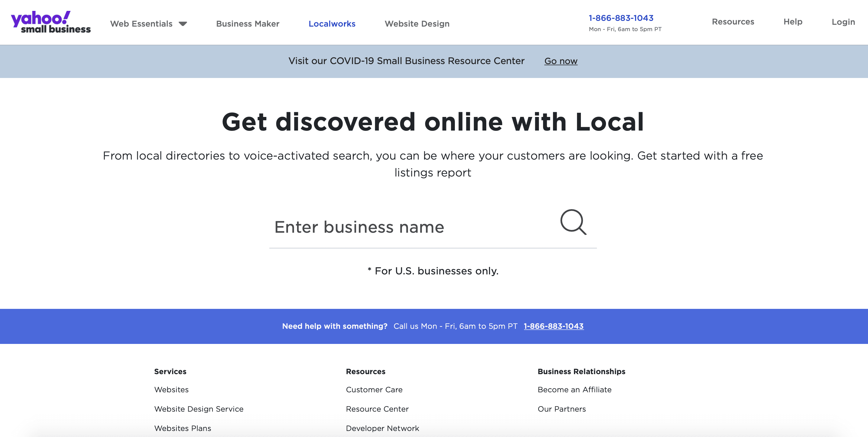Click Go now in the COVID-19 banner

561,61
